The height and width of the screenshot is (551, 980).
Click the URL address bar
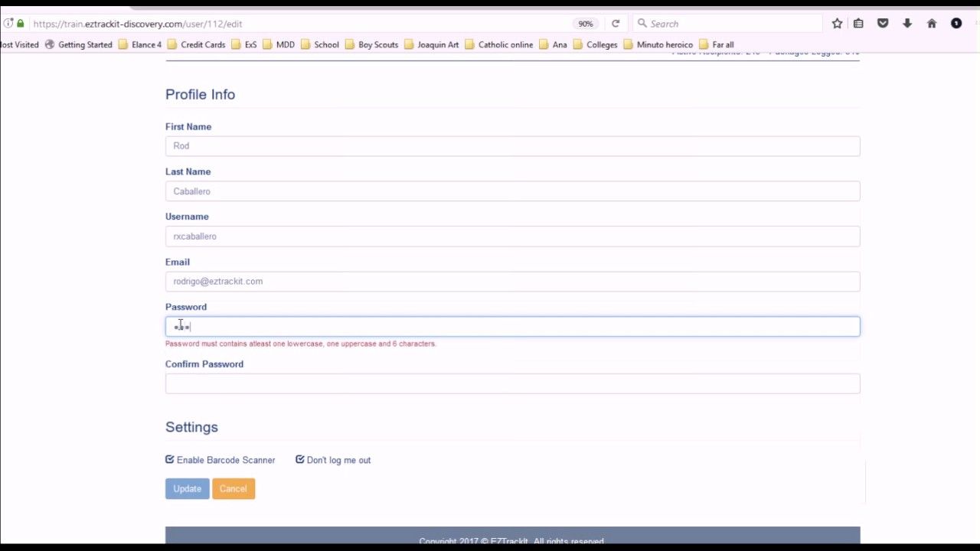pos(299,24)
